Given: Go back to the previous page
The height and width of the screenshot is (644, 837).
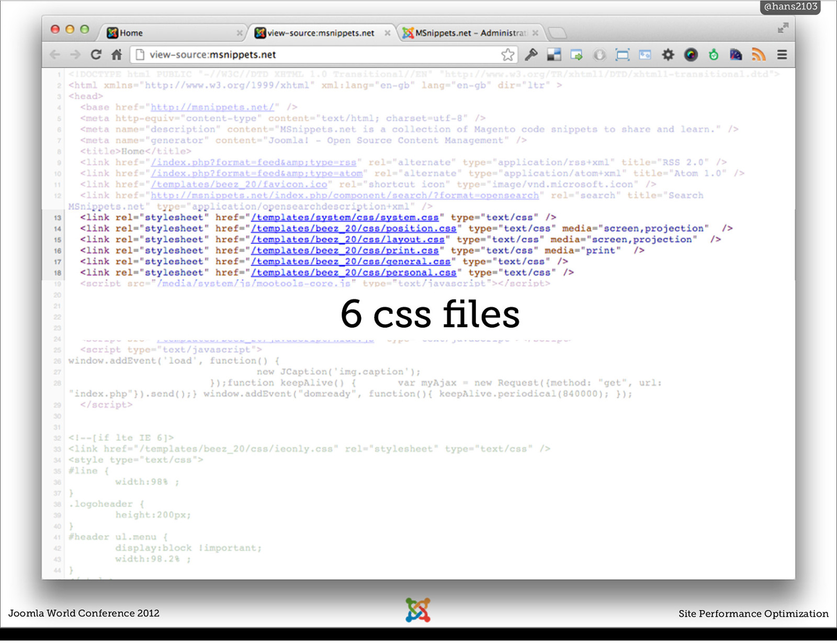Looking at the screenshot, I should [55, 54].
